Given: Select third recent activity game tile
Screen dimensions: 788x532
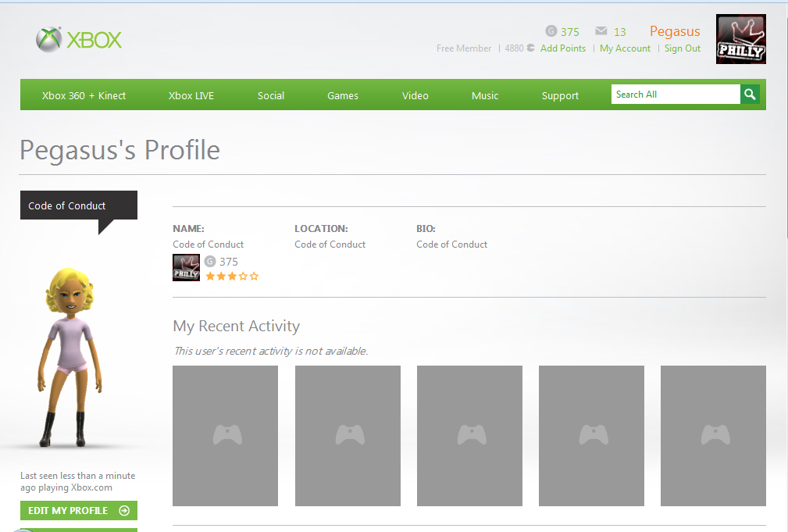Looking at the screenshot, I should [x=469, y=435].
